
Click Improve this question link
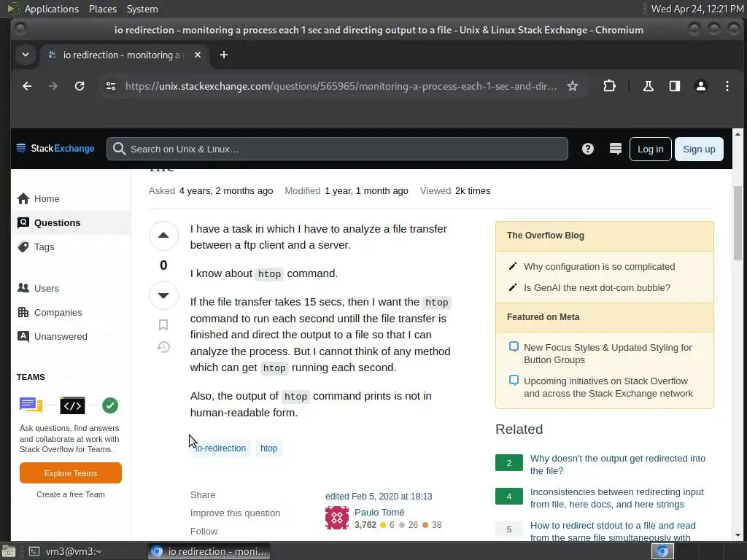(235, 513)
